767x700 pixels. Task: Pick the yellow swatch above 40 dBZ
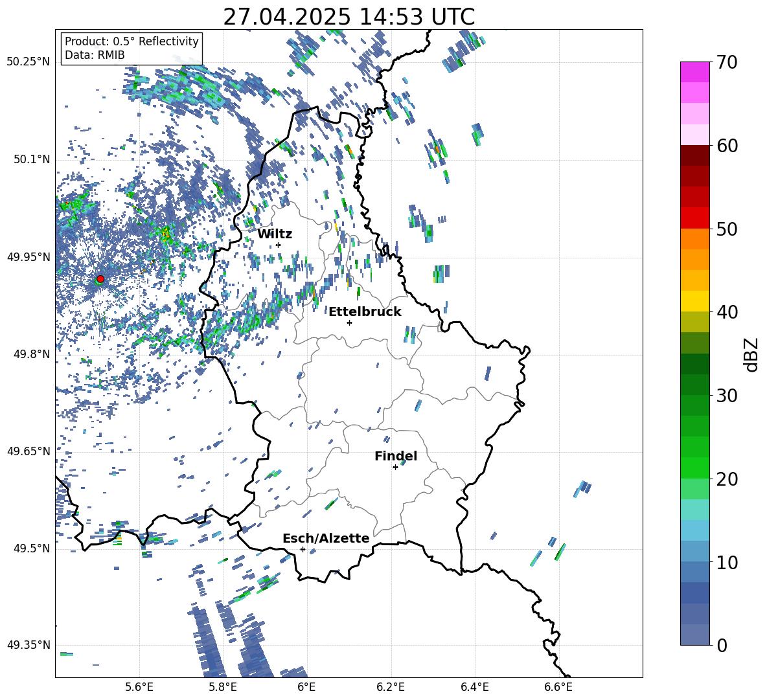click(x=694, y=301)
